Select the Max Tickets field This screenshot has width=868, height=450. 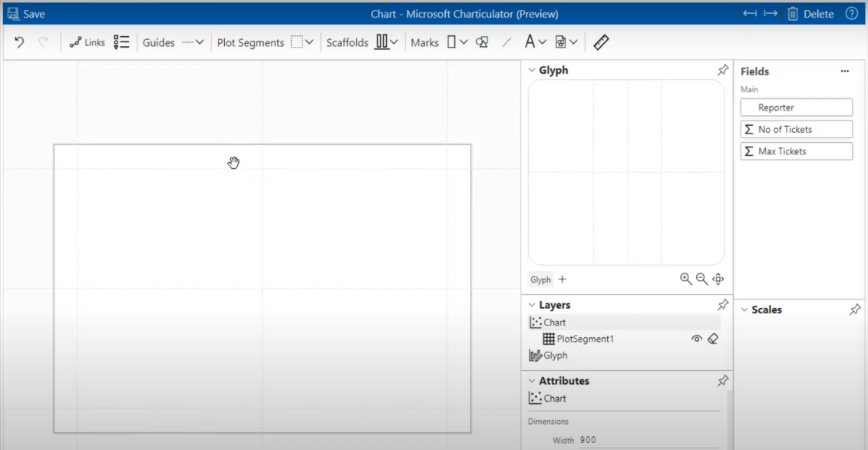797,151
